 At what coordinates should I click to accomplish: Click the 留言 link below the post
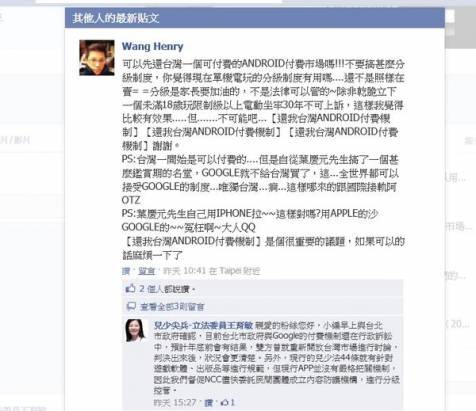click(x=146, y=271)
